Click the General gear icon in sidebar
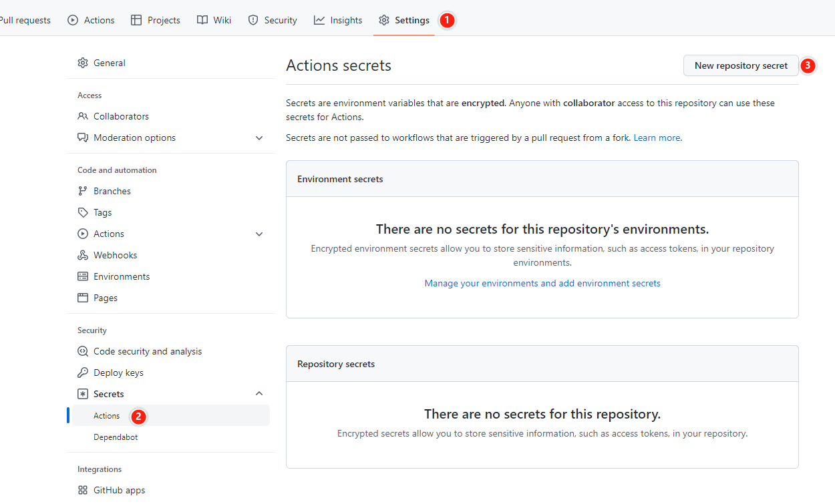Image resolution: width=835 pixels, height=504 pixels. point(83,63)
